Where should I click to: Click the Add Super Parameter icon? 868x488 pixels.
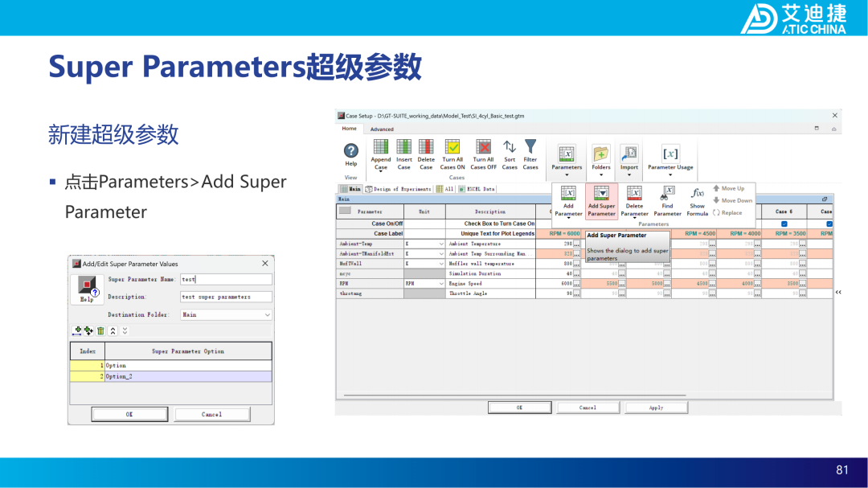pyautogui.click(x=601, y=193)
